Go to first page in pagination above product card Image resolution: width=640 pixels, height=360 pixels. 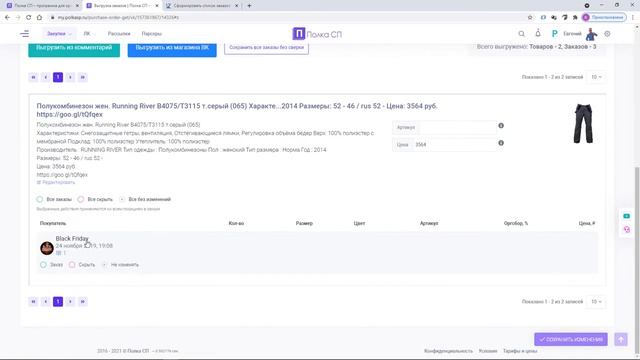pyautogui.click(x=33, y=77)
